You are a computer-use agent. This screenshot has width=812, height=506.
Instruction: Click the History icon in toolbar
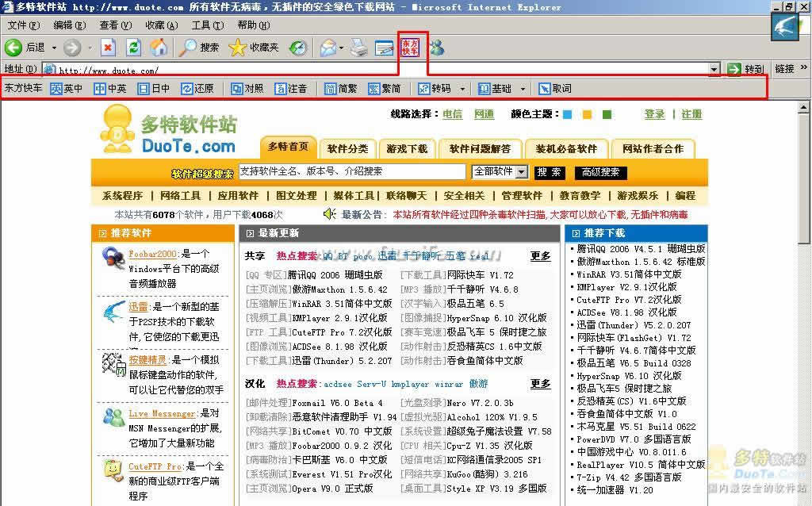(297, 48)
